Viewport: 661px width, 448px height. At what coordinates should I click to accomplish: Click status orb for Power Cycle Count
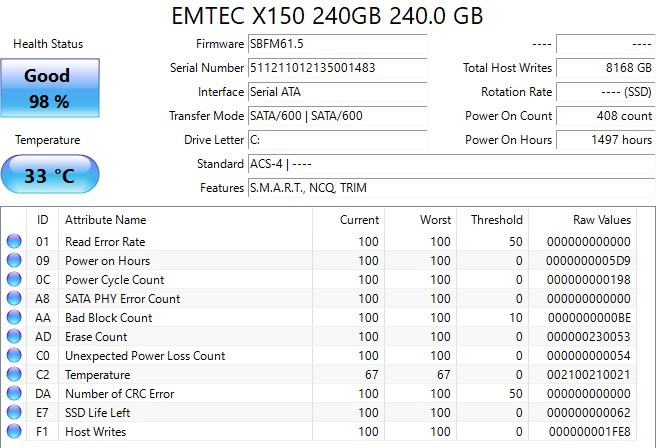(x=14, y=279)
